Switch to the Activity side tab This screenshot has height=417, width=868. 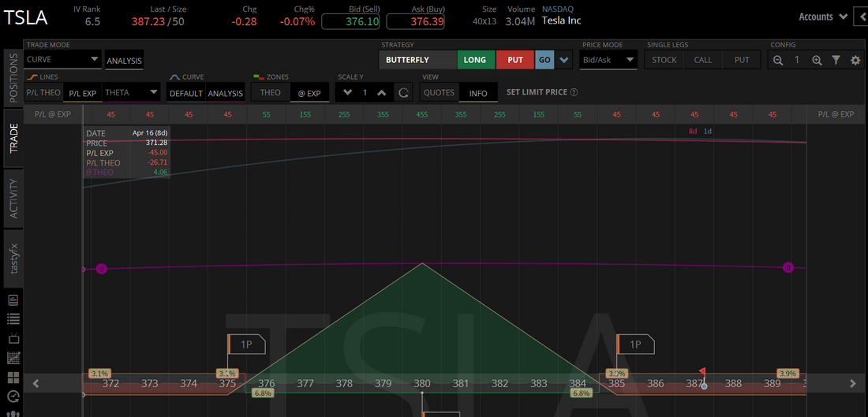coord(13,198)
